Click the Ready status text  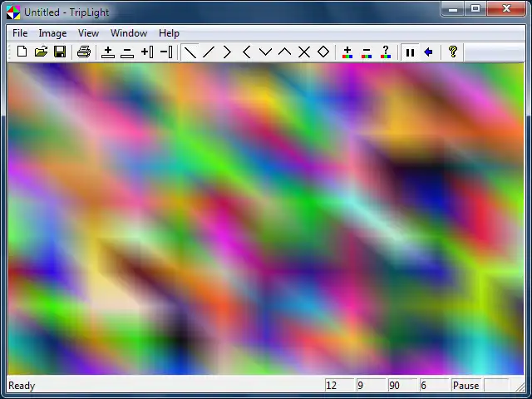pyautogui.click(x=22, y=386)
